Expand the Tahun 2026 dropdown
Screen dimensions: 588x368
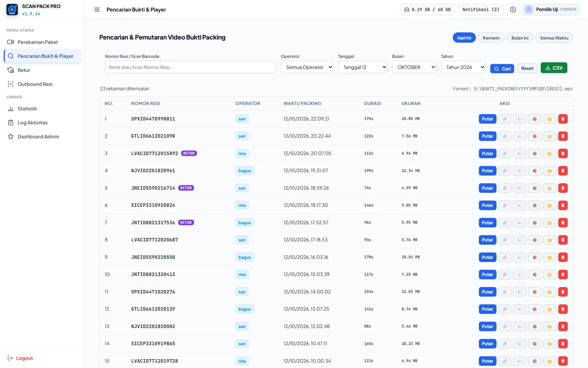click(463, 67)
